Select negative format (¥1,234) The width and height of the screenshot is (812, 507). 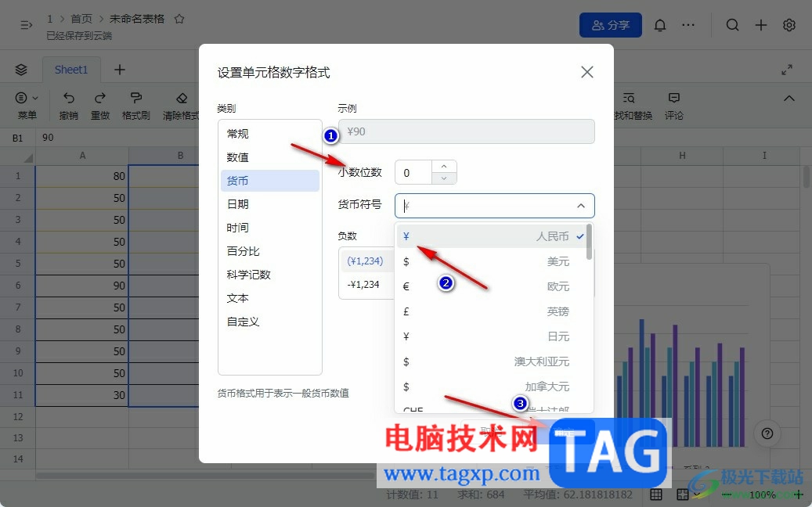click(366, 261)
